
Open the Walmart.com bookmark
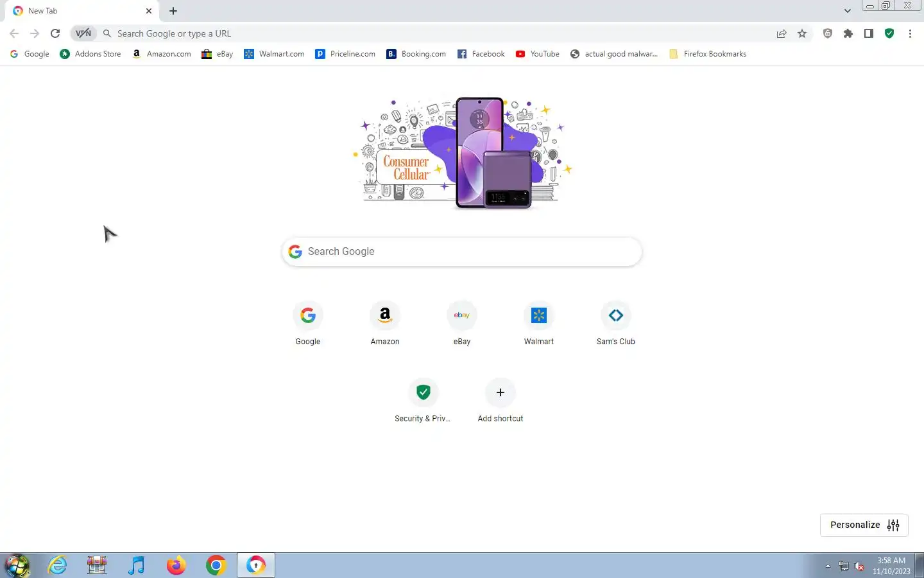[274, 54]
